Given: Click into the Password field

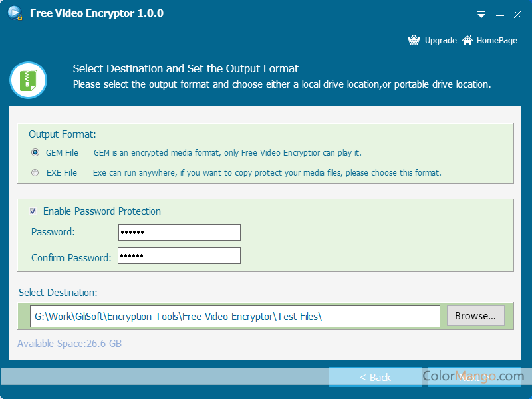Looking at the screenshot, I should click(x=179, y=232).
